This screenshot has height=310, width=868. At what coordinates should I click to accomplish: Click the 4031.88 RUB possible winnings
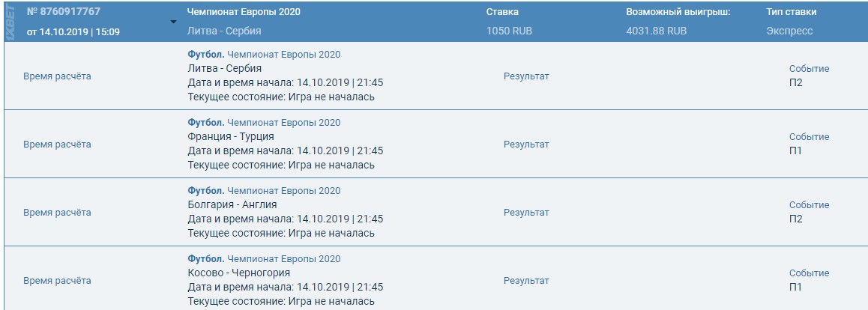[656, 31]
